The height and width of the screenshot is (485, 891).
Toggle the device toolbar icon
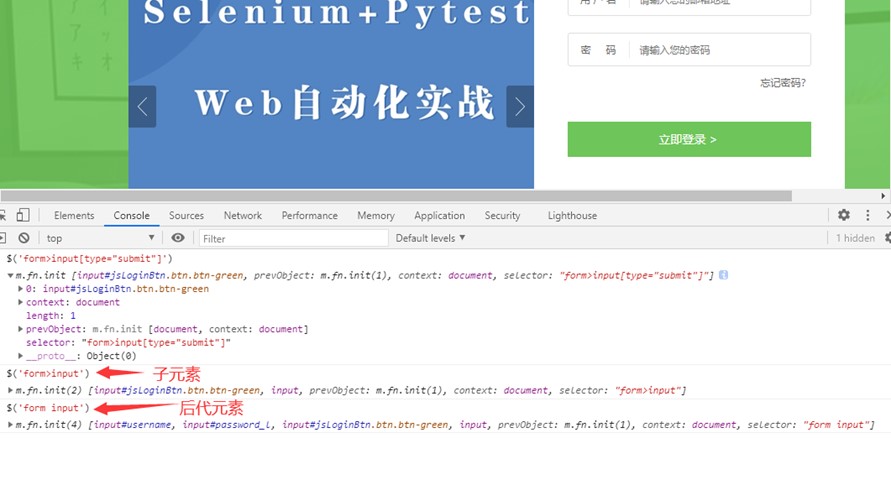(23, 215)
